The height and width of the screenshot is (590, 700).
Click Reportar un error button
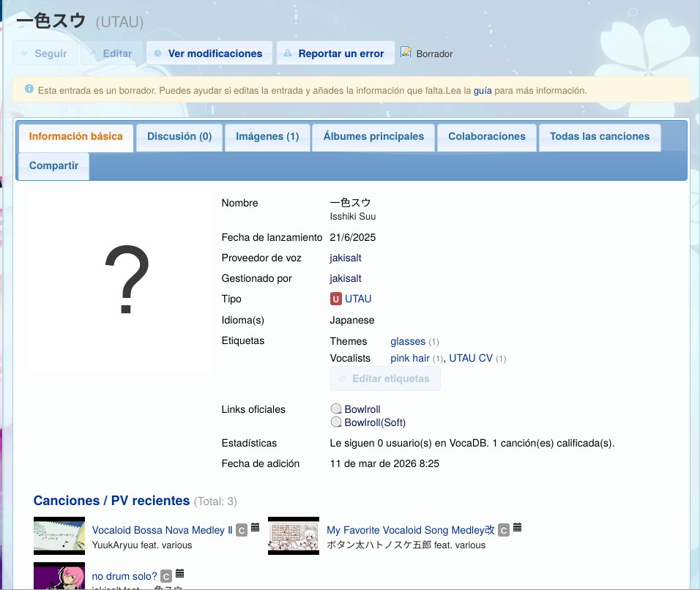335,53
